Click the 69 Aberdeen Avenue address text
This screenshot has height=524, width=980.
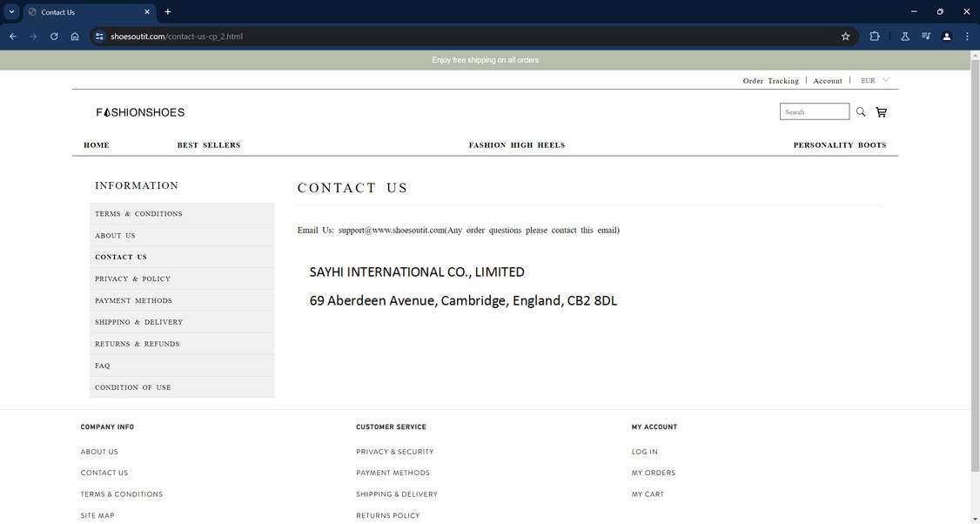pos(463,301)
